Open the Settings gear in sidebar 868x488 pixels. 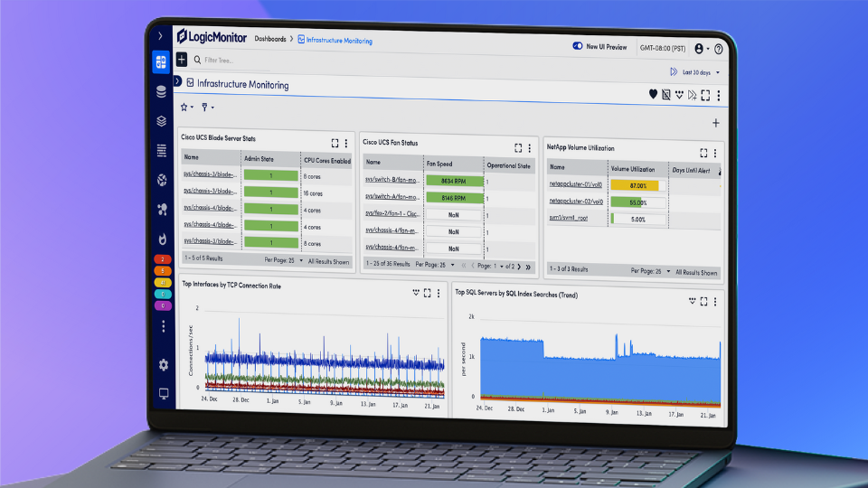tap(164, 364)
